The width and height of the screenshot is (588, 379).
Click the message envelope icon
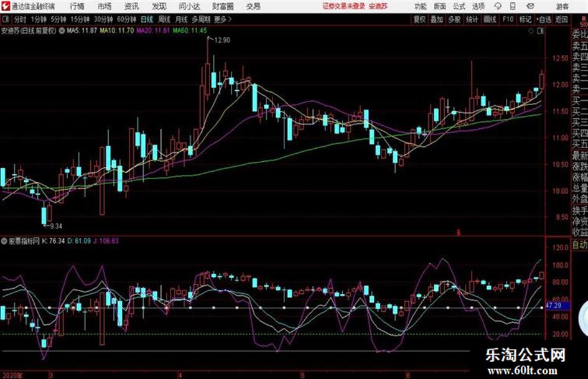coord(530,6)
